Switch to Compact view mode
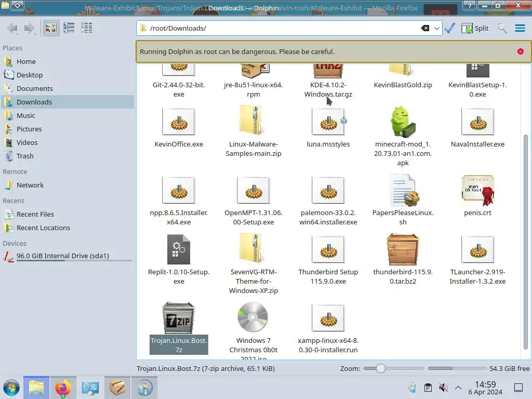532x399 pixels. (x=69, y=28)
